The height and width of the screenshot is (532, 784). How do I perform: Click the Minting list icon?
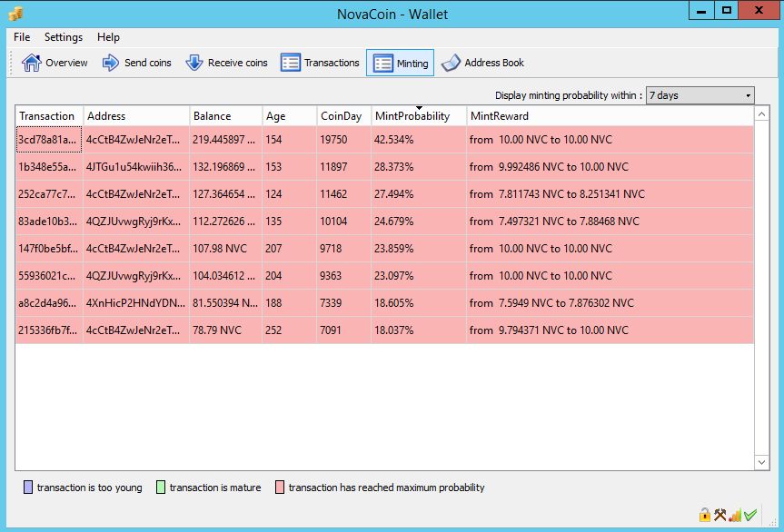[383, 64]
